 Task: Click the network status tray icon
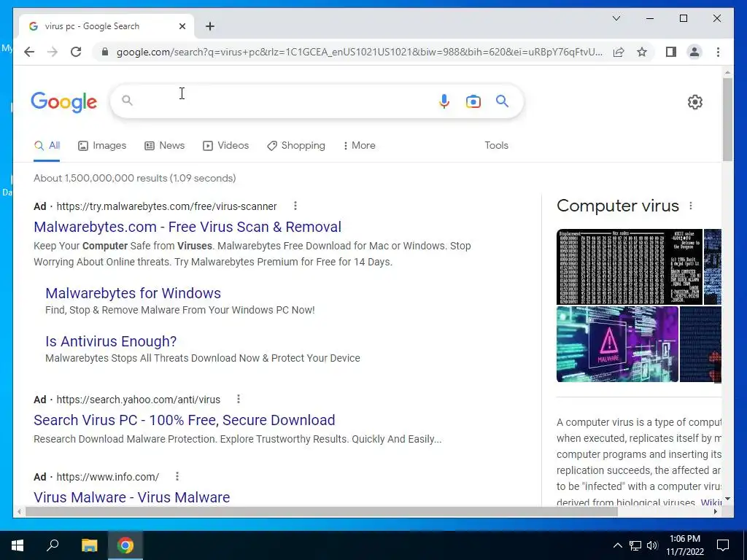point(635,545)
